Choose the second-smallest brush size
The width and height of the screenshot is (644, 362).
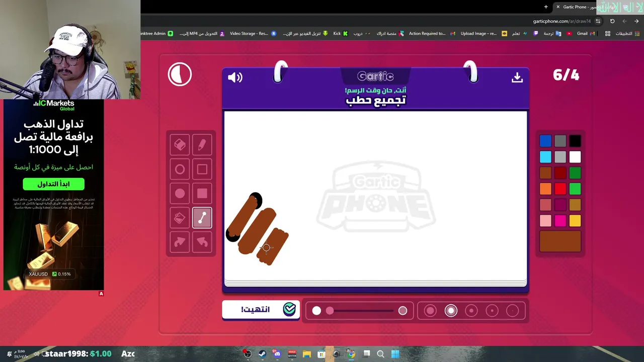click(x=492, y=311)
